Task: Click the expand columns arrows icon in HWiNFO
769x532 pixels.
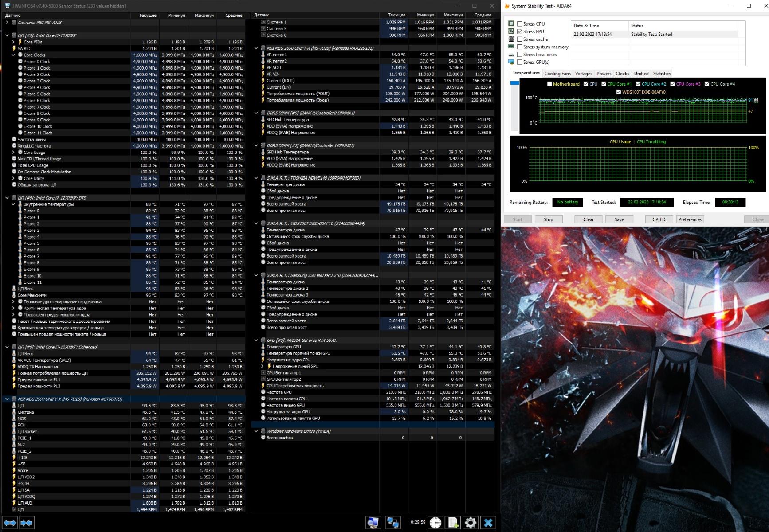Action: pyautogui.click(x=10, y=523)
